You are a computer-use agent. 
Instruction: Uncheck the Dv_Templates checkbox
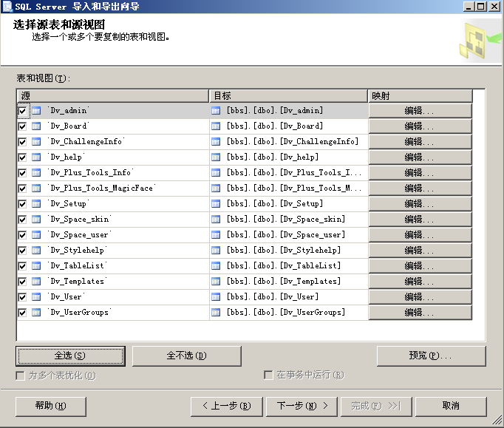tap(22, 282)
